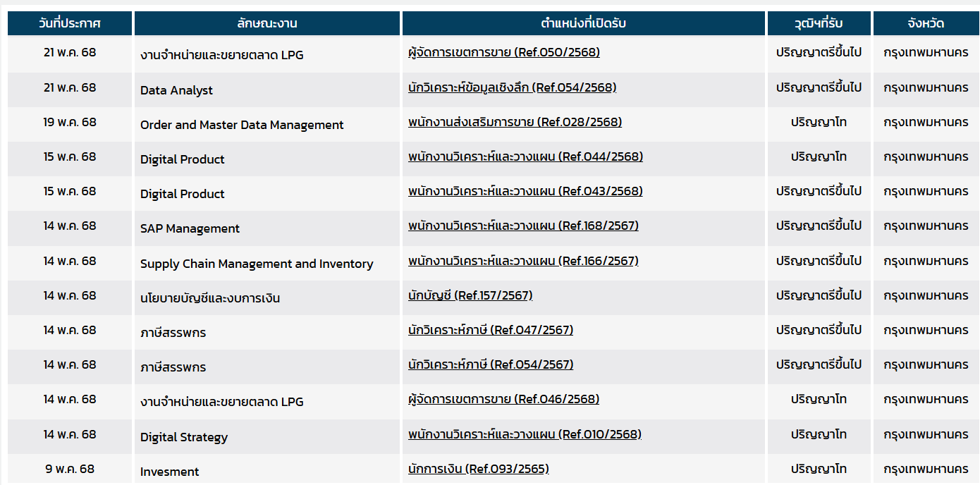Open job link Ref.044/2568
Screen dimensions: 980x485
point(525,156)
